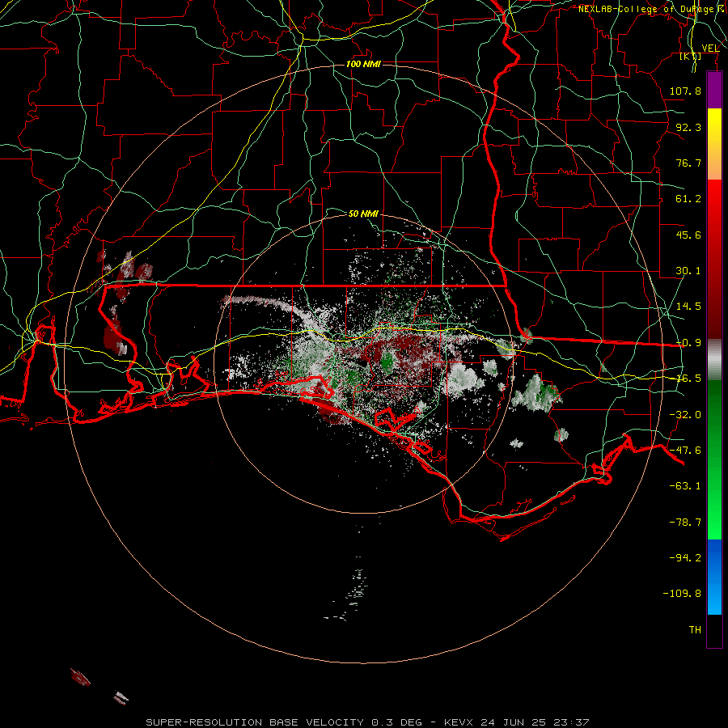The image size is (728, 728).
Task: Click the 100 NMI range ring label
Action: [x=363, y=64]
